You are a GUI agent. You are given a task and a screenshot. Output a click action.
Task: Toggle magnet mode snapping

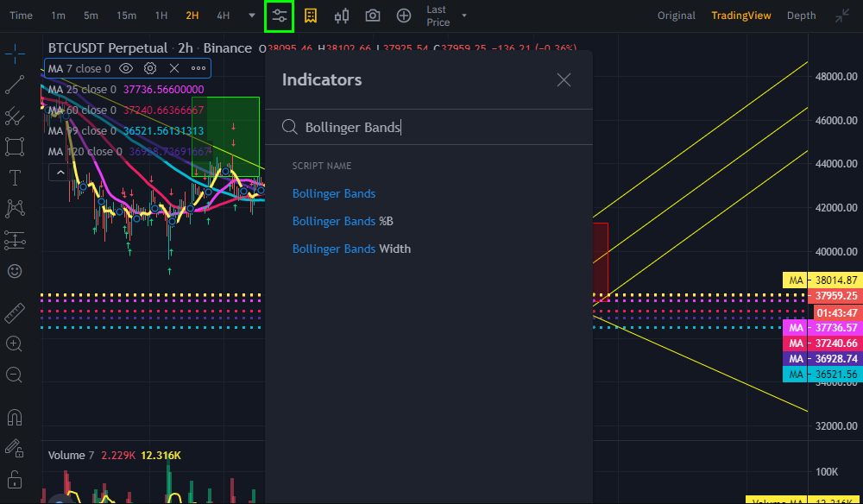[15, 418]
